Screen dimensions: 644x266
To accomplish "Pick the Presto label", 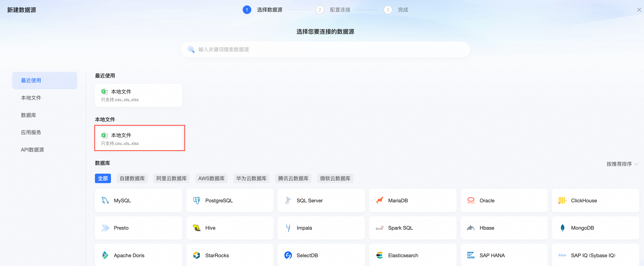I will point(121,228).
